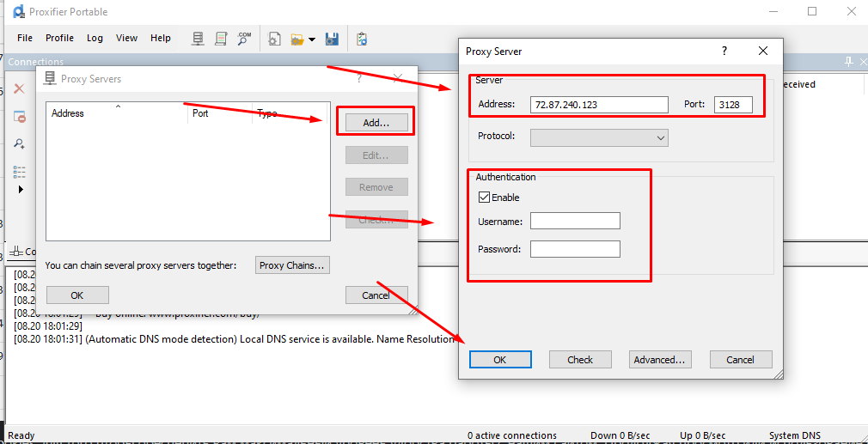Viewport: 868px width, 444px height.
Task: Open the Profile menu
Action: tap(60, 38)
